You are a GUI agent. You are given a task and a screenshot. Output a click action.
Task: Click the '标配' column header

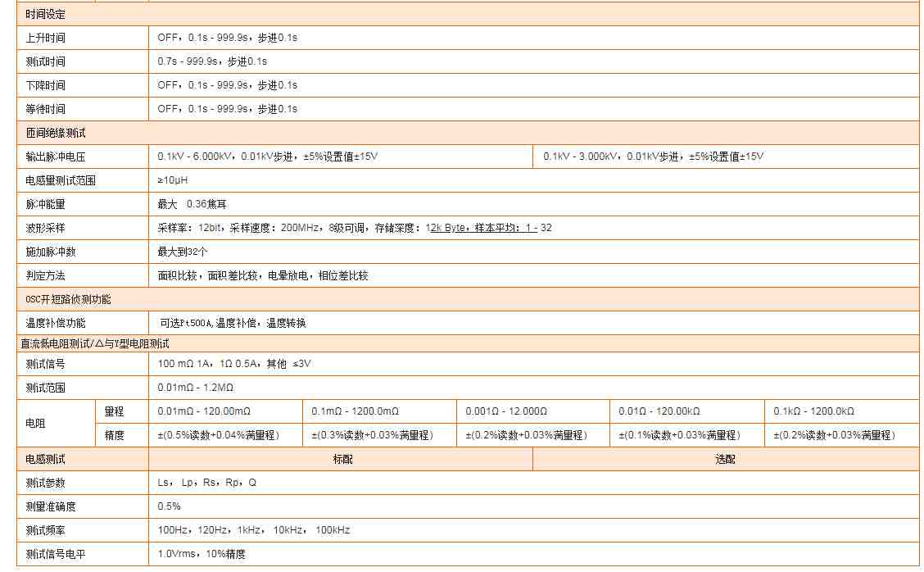tap(342, 460)
